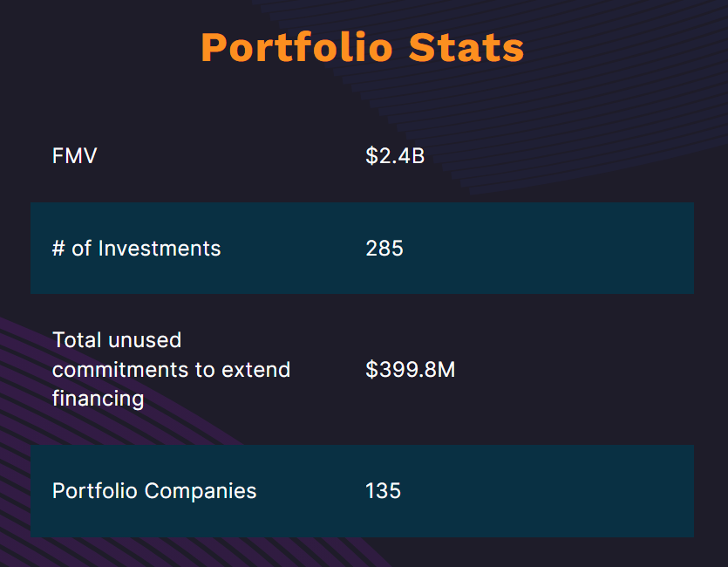Viewport: 728px width, 567px height.
Task: Click the Portfolio Companies label
Action: click(x=154, y=490)
